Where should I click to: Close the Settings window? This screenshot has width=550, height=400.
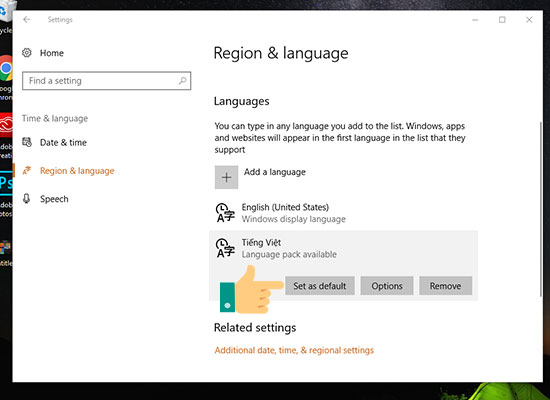529,20
